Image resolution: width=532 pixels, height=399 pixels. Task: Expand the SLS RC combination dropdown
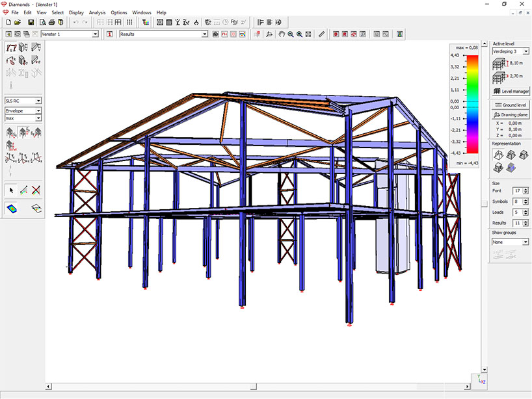[38, 101]
